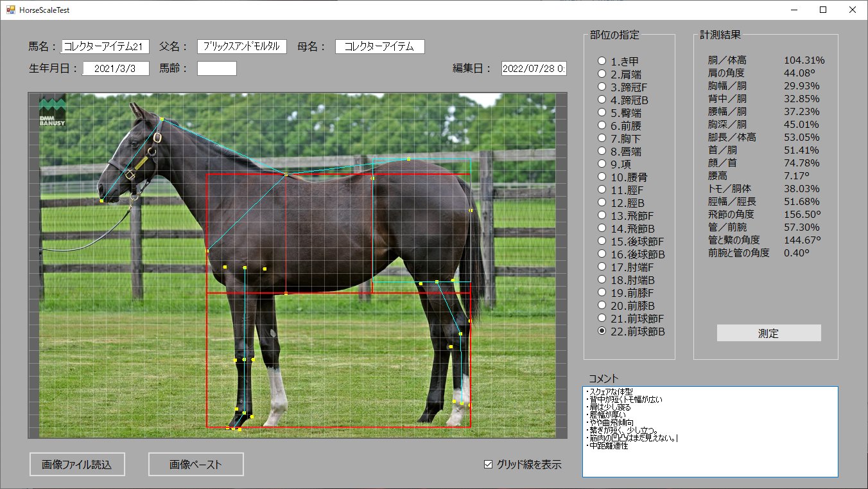Click the HorseScaleTest app icon in title bar
The width and height of the screenshot is (868, 489).
[10, 10]
